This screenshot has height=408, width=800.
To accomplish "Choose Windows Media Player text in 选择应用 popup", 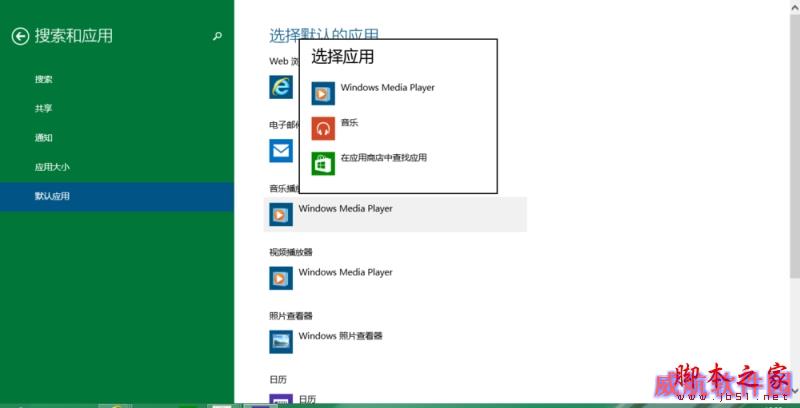I will coord(388,88).
